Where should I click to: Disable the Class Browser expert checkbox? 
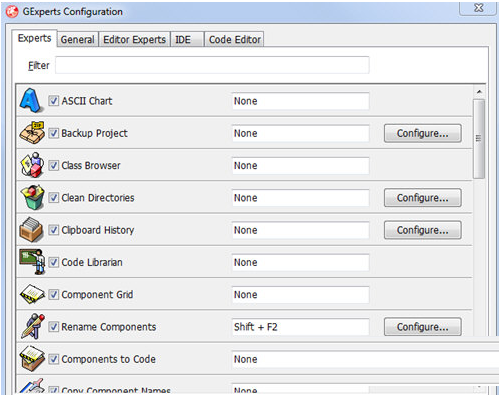[54, 165]
